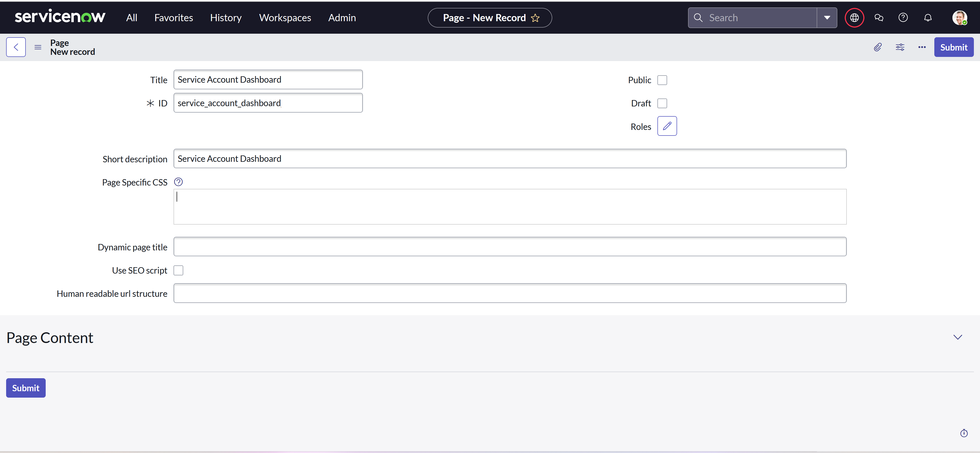The height and width of the screenshot is (453, 980).
Task: Open the form context menu hamburger
Action: click(x=38, y=47)
